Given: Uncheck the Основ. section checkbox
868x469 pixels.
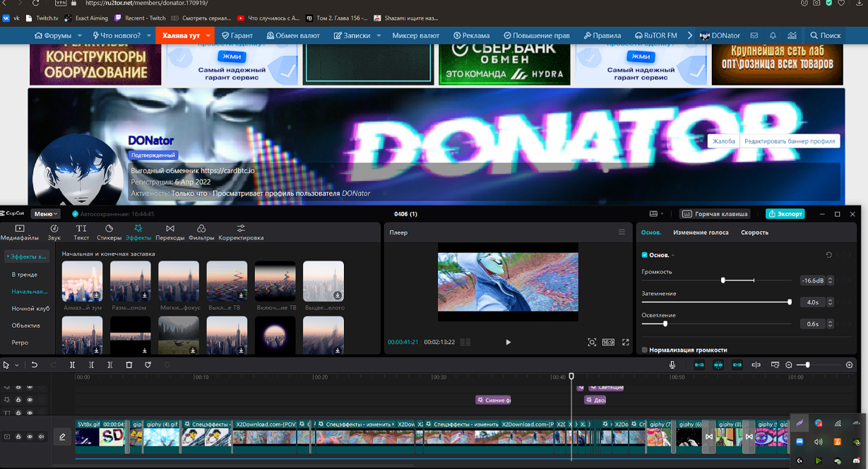Looking at the screenshot, I should click(644, 255).
